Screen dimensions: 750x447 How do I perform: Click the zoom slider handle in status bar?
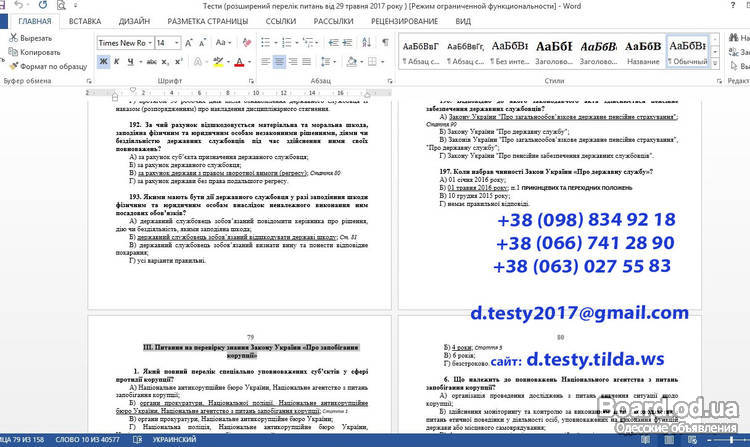[x=731, y=439]
